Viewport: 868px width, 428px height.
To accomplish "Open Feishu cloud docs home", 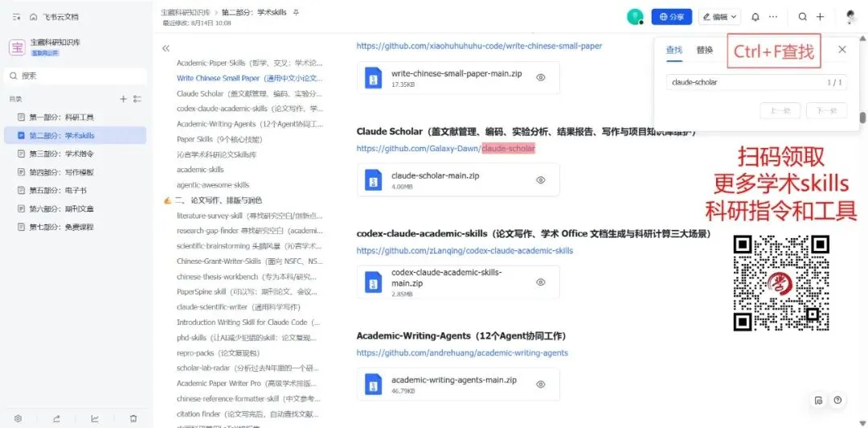I will coord(55,17).
